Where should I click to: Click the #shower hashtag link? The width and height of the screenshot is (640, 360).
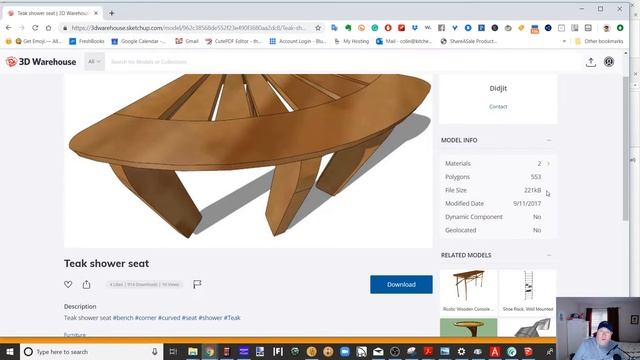(210, 318)
